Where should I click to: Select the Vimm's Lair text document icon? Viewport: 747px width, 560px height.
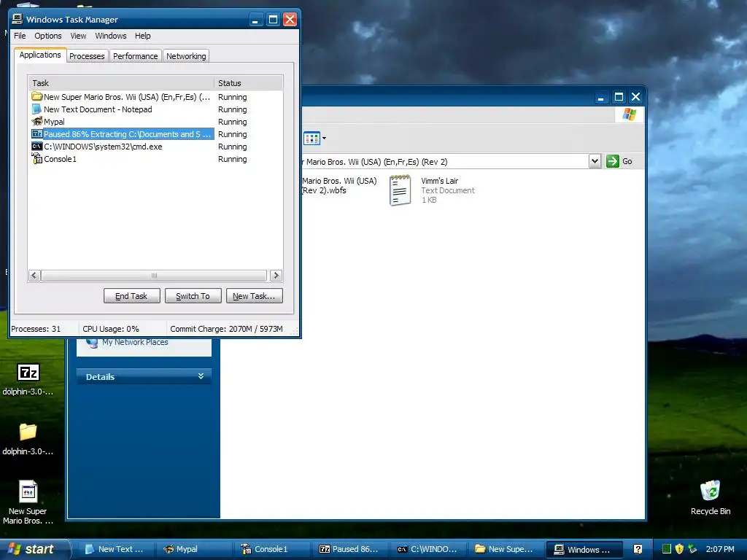pyautogui.click(x=400, y=190)
